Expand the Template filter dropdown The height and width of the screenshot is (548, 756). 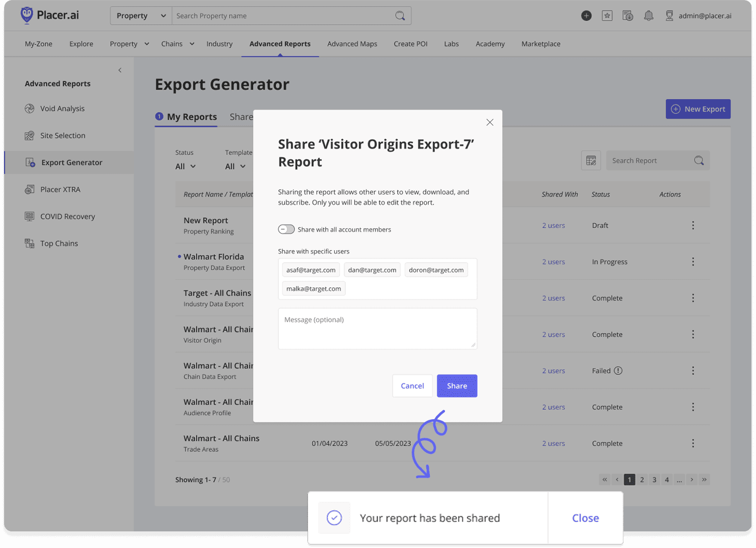(x=235, y=166)
